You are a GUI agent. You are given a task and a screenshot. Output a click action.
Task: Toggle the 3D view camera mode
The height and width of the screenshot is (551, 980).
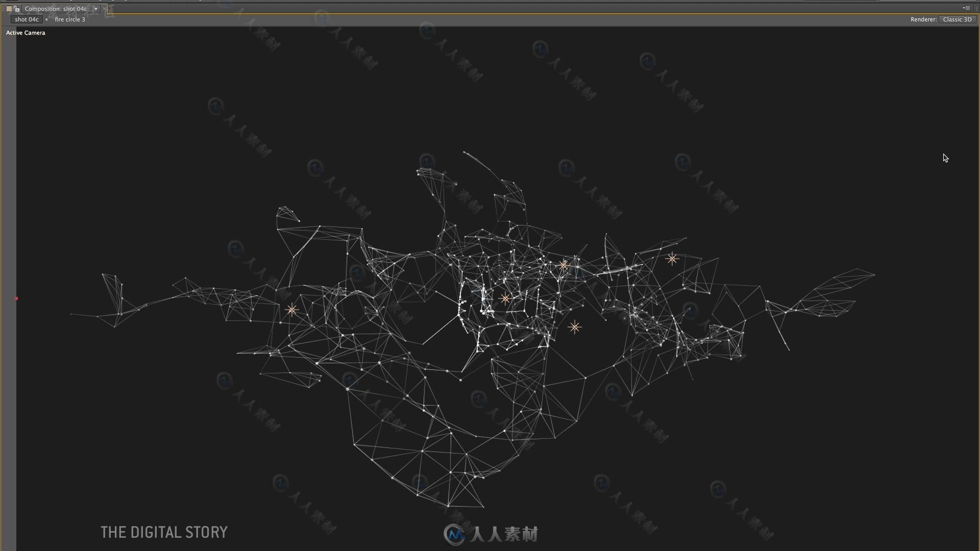[25, 32]
